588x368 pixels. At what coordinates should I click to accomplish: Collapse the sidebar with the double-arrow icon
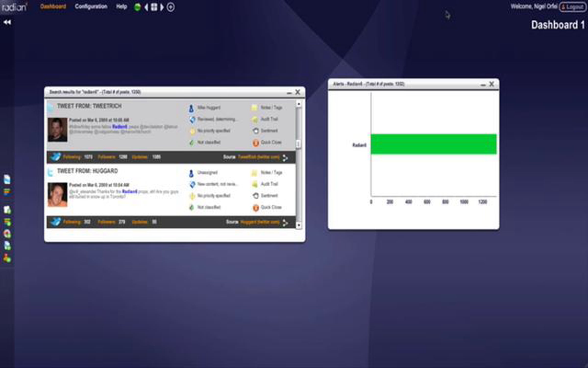[x=7, y=22]
